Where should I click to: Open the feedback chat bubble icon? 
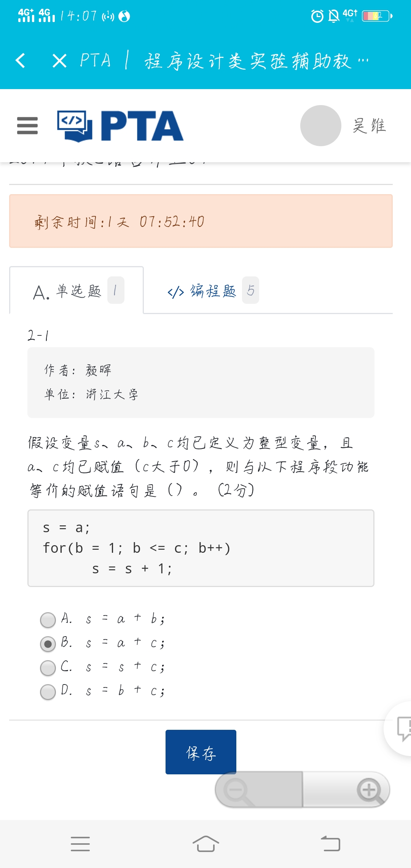pos(403,728)
